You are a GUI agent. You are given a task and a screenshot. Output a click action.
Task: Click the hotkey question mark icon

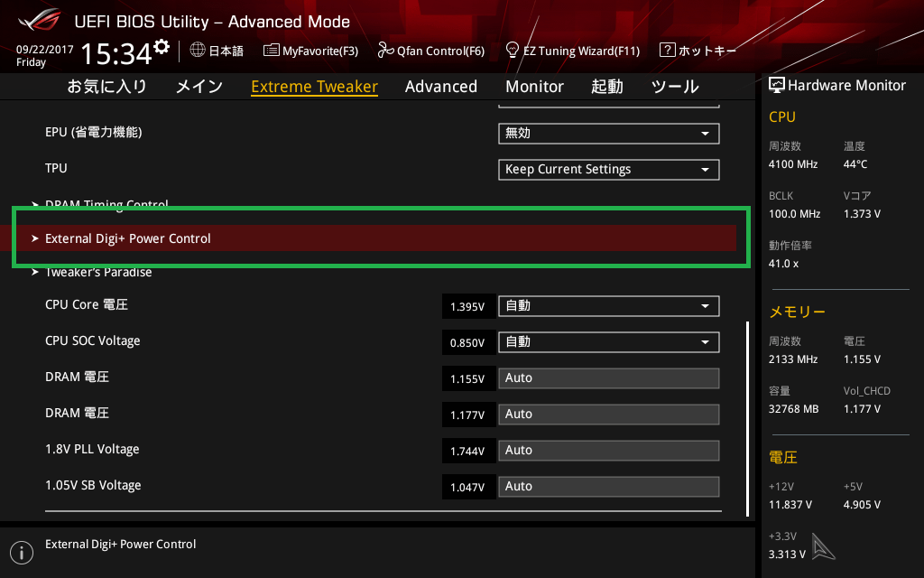667,50
